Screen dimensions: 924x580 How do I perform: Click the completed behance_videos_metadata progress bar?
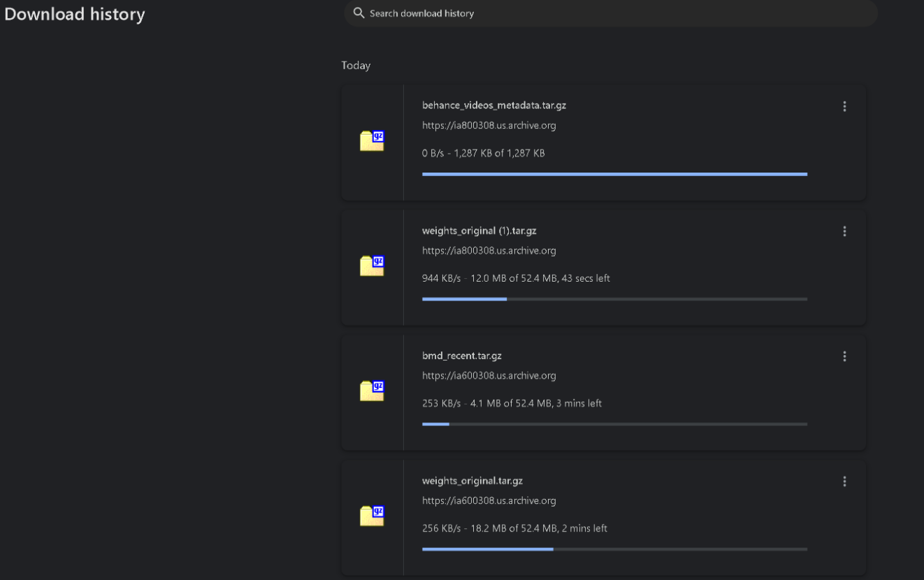click(614, 174)
